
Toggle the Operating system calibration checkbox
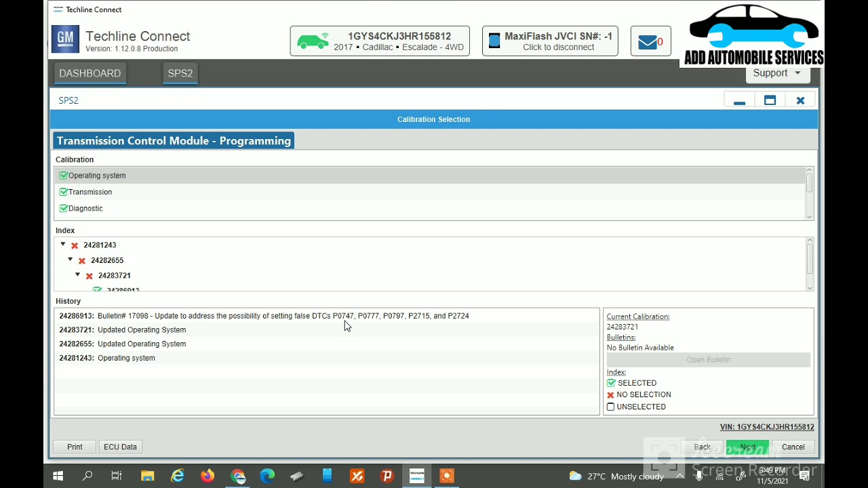tap(63, 176)
